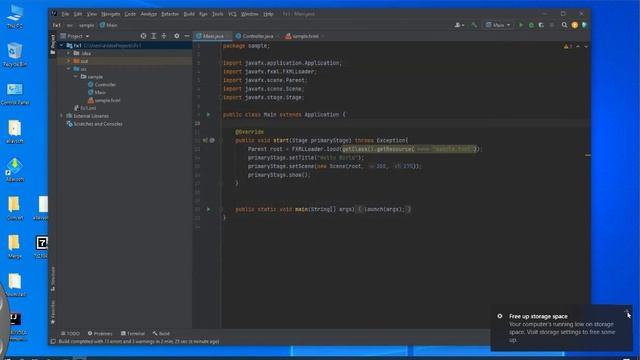Image resolution: width=640 pixels, height=360 pixels.
Task: Click the override gutter icon beside start method
Action: pyautogui.click(x=206, y=140)
